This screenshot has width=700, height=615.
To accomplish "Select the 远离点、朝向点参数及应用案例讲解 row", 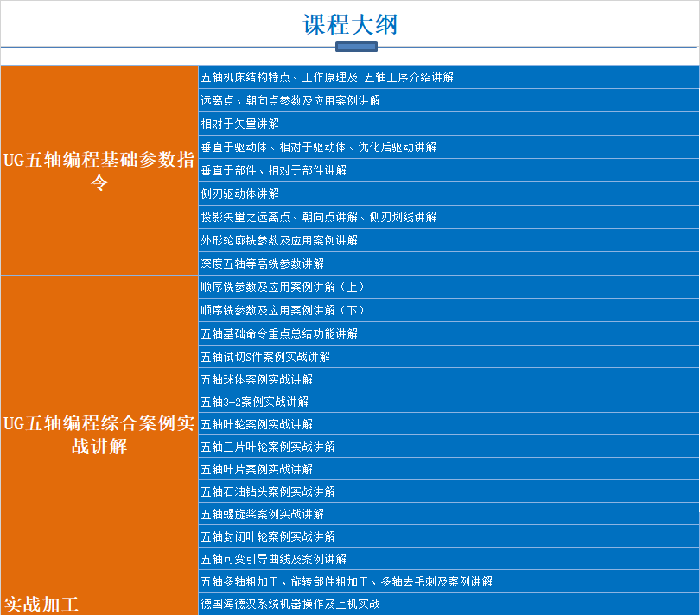I will point(290,100).
